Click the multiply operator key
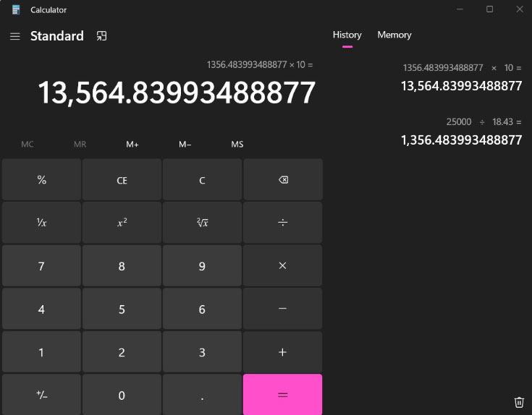532x415 pixels. (282, 265)
